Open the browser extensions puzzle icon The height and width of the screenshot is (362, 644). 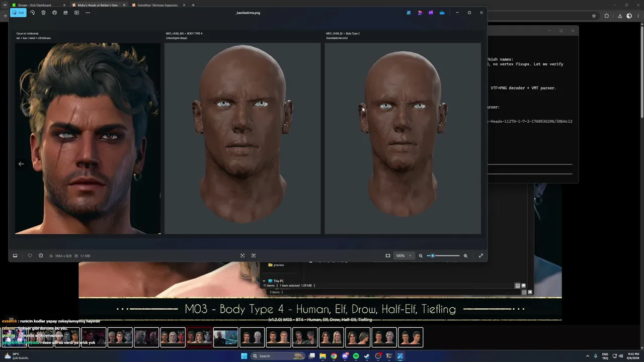(x=606, y=16)
